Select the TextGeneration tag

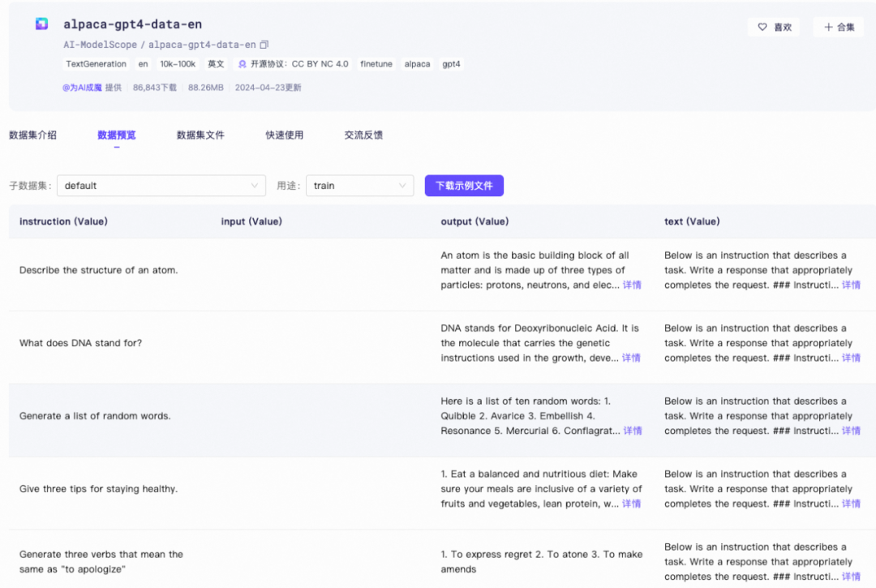pos(96,64)
